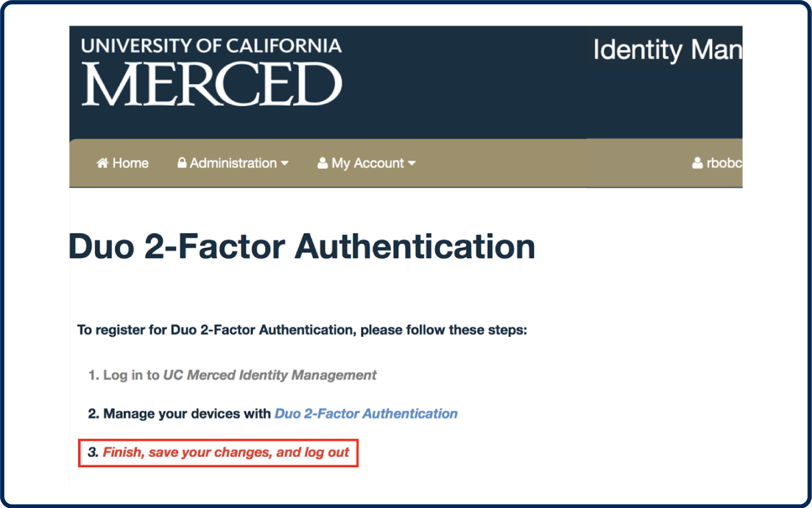
Task: Click the rbobc username in navbar
Action: [724, 163]
